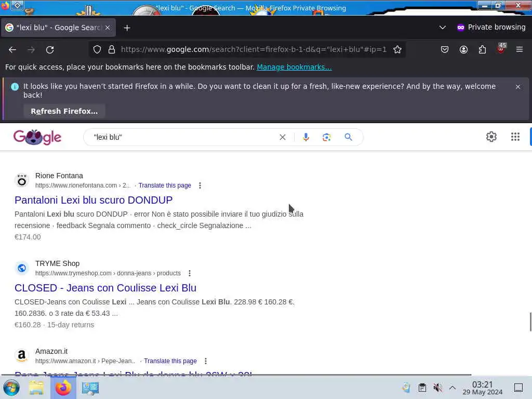This screenshot has width=532, height=399.
Task: Click the vertical page scrollbar thumb
Action: pyautogui.click(x=530, y=322)
